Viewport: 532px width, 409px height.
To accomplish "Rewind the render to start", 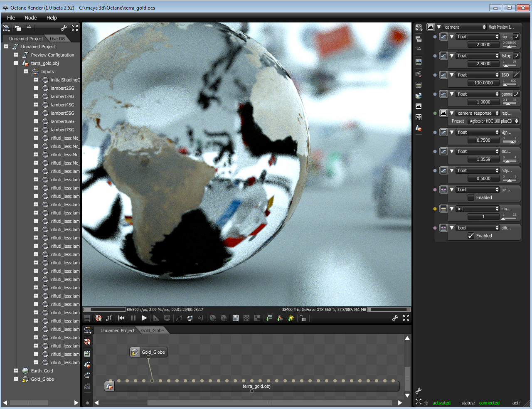I will click(121, 318).
